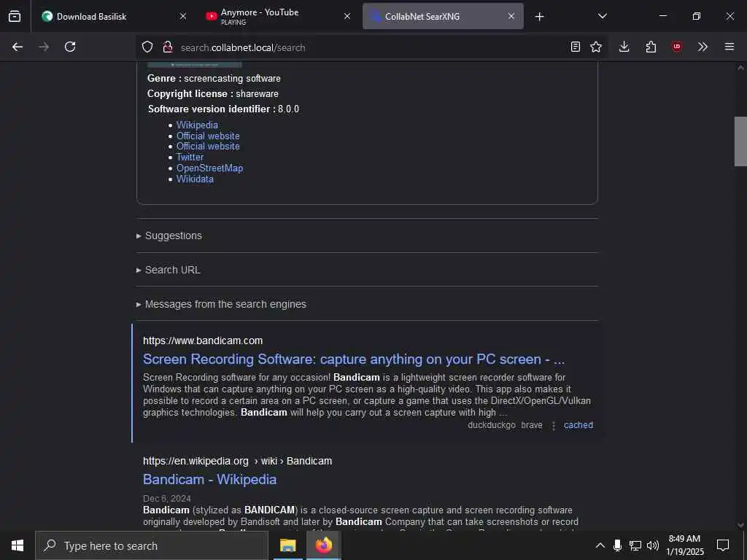Open the Extensions puzzle icon
The height and width of the screenshot is (560, 747).
click(651, 47)
